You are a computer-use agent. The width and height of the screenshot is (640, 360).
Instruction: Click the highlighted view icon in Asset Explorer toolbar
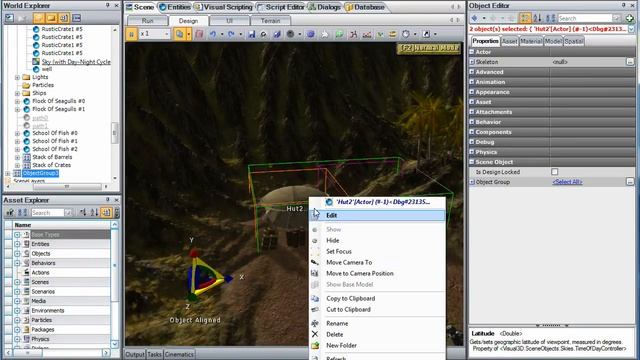point(106,212)
